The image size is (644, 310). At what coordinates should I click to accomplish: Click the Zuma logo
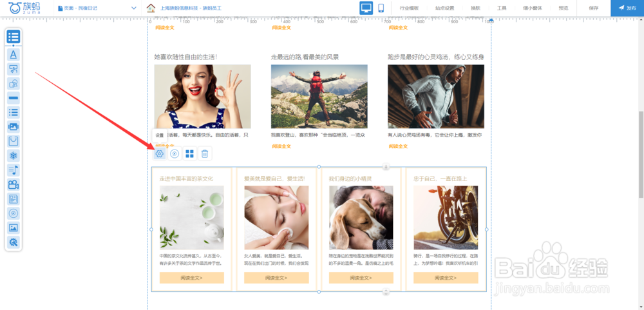[24, 8]
